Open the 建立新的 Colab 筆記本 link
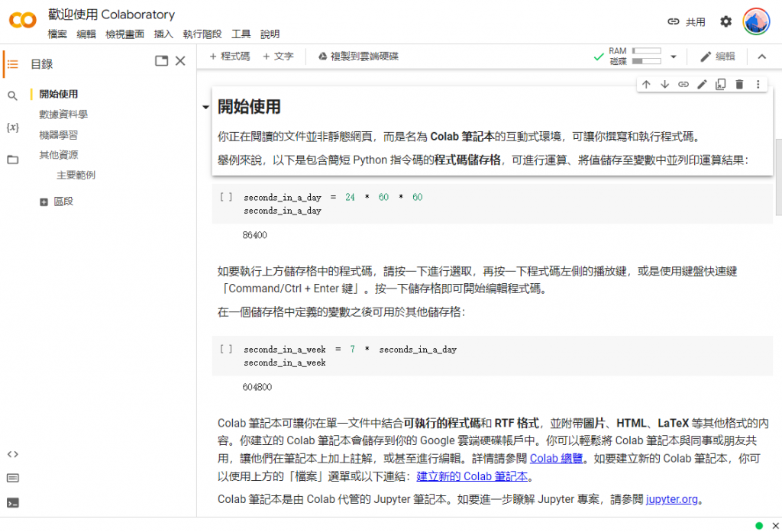The width and height of the screenshot is (782, 532). pos(472,476)
